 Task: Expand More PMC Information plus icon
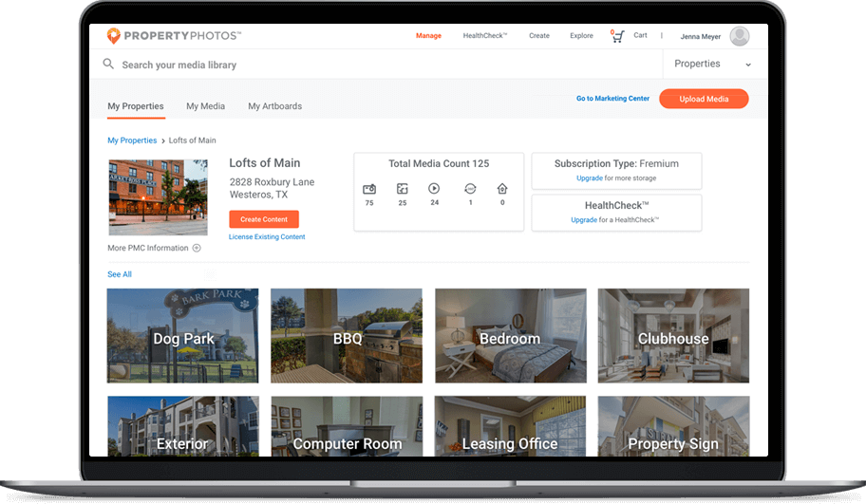coord(197,248)
